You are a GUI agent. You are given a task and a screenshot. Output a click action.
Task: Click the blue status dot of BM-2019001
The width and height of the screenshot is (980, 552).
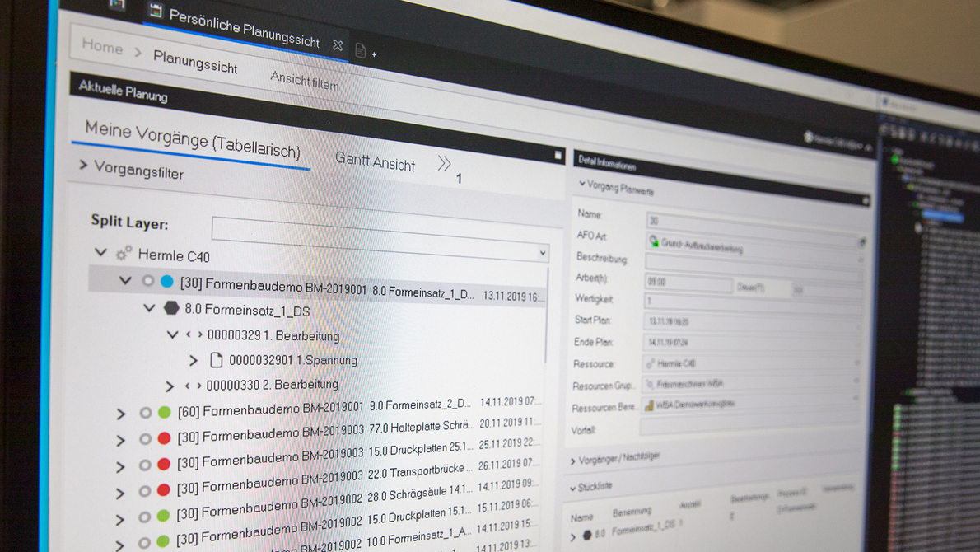click(x=167, y=282)
